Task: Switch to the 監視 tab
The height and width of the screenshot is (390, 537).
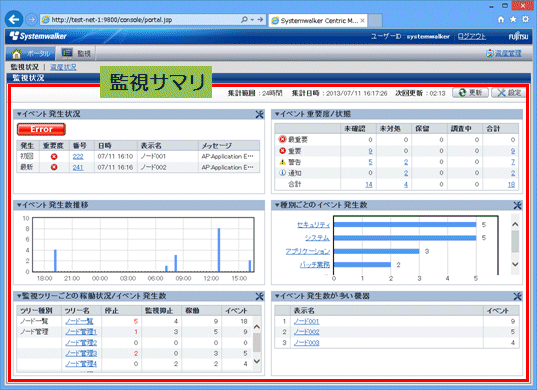Action: pos(76,53)
